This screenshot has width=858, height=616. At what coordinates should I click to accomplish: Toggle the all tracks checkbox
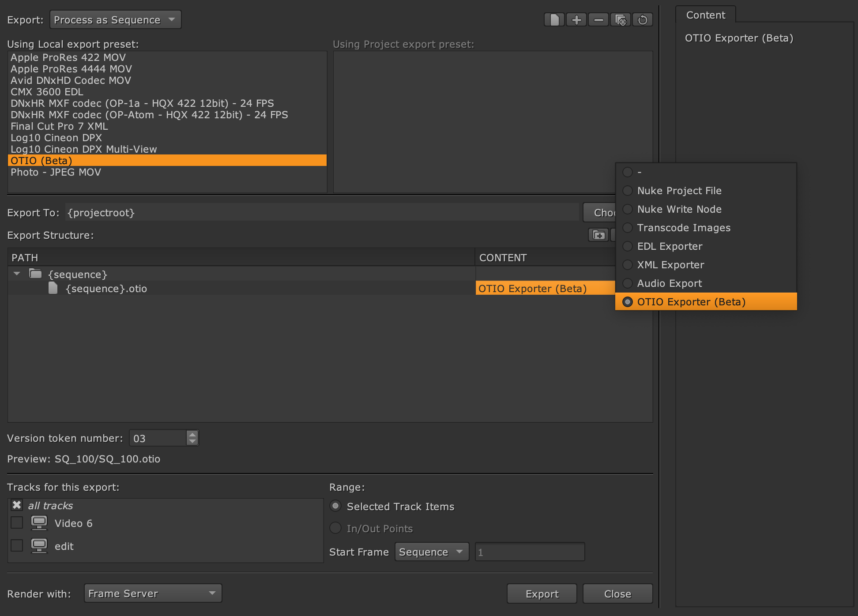point(17,505)
